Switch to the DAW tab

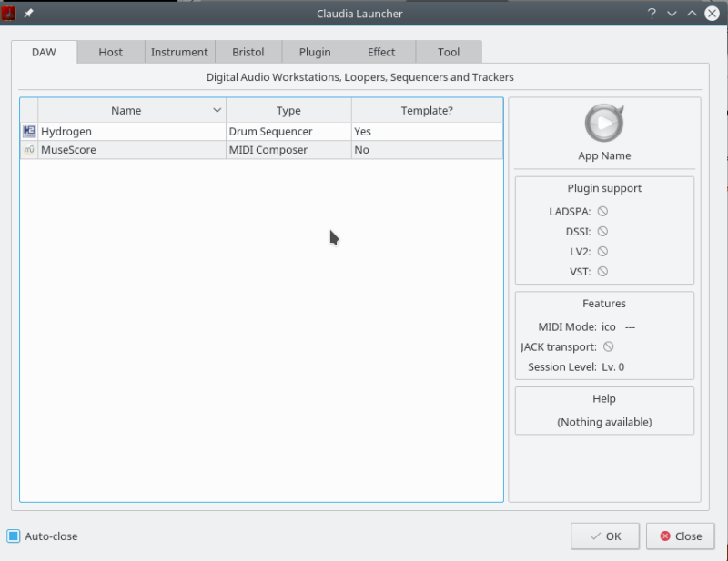coord(44,52)
